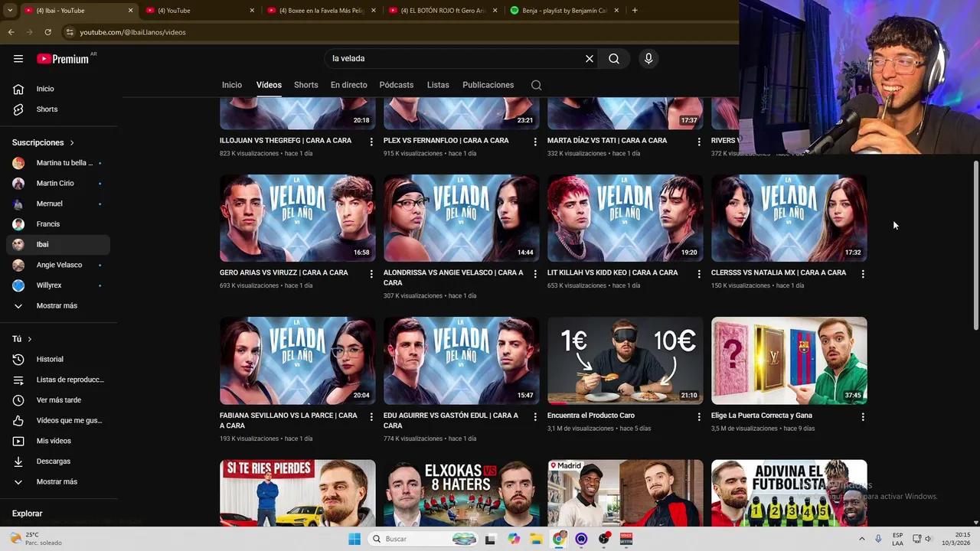This screenshot has height=551, width=980.
Task: Open Fabiana Sevillano vs La Parce video title
Action: 289,420
